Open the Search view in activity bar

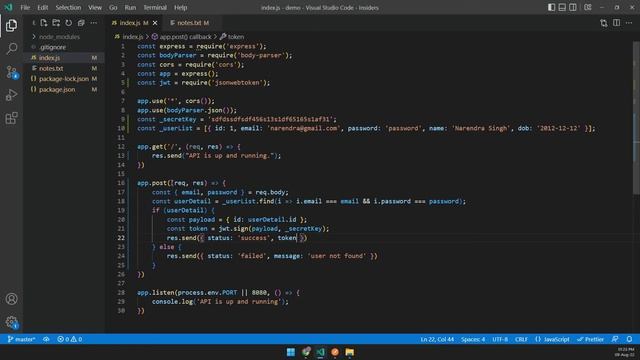[11, 49]
